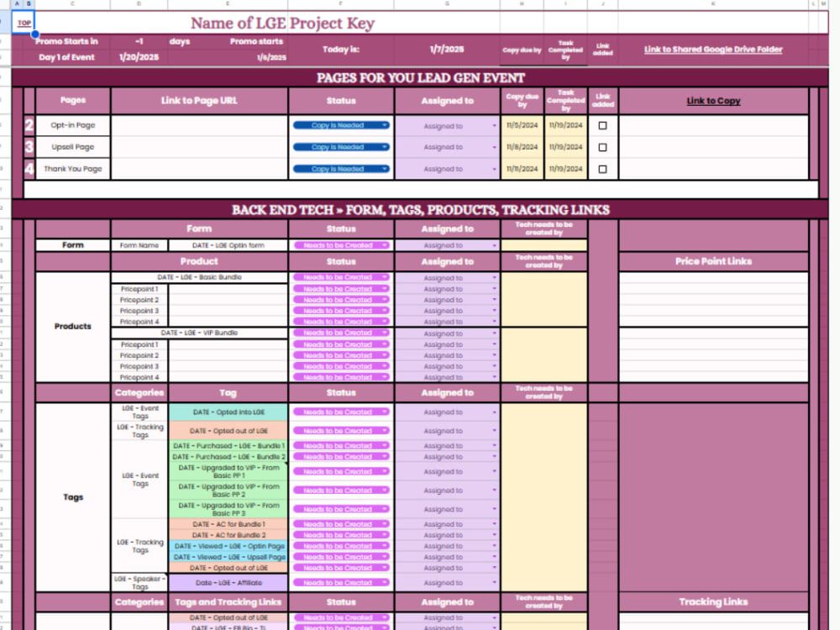This screenshot has width=840, height=630.
Task: Select DATE - Viewed - LGE - Optin Page tag
Action: tap(228, 546)
